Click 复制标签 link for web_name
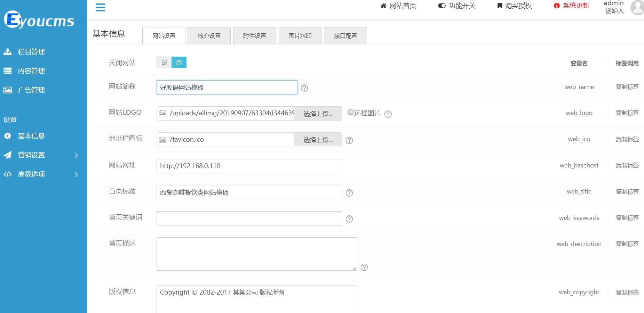The width and height of the screenshot is (644, 313). pyautogui.click(x=627, y=87)
